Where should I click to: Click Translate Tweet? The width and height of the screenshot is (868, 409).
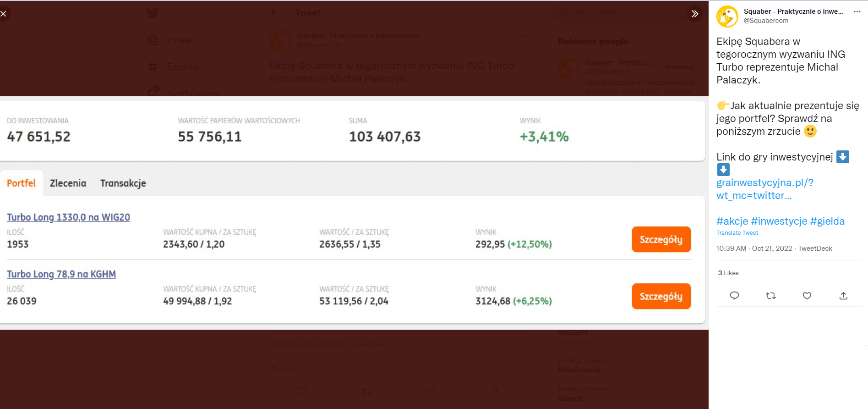pyautogui.click(x=737, y=233)
